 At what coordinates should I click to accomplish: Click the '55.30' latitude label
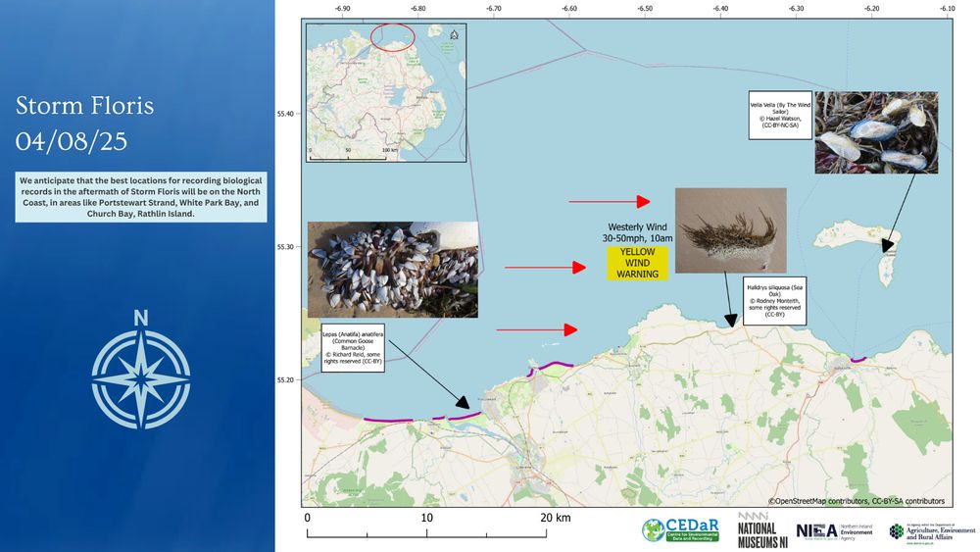[x=285, y=247]
